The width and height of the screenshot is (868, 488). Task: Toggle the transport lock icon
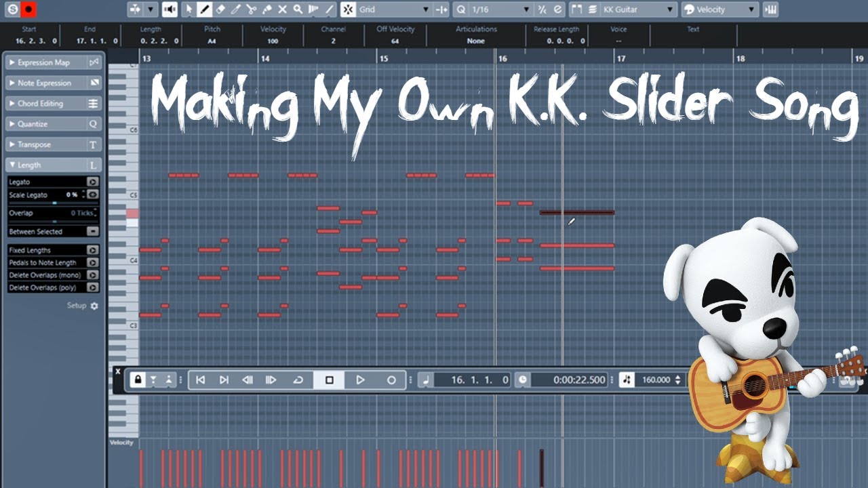click(138, 380)
